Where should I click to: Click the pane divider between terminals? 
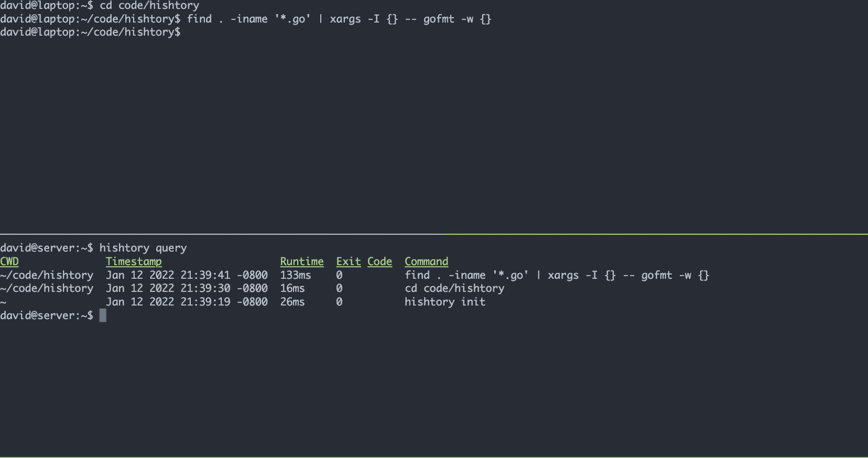tap(434, 234)
